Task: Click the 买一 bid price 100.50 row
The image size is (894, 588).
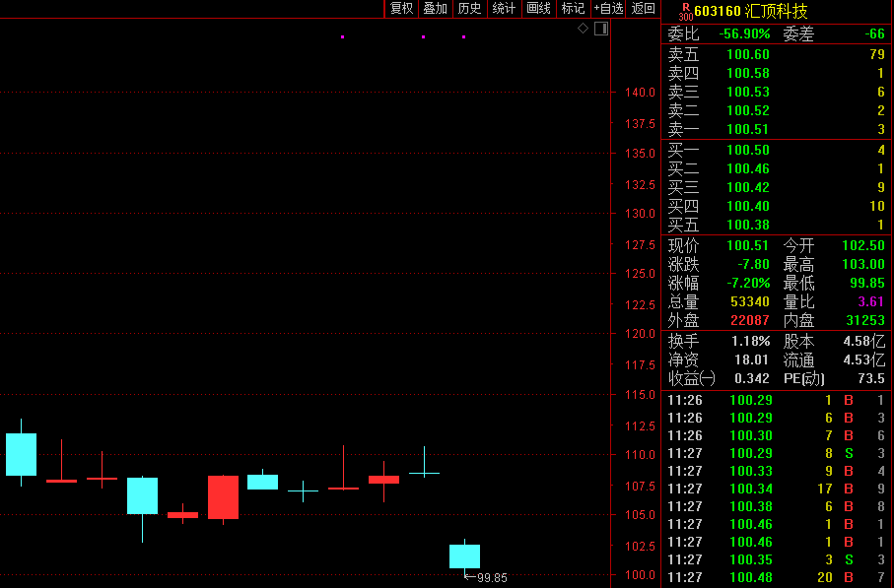Action: (776, 151)
